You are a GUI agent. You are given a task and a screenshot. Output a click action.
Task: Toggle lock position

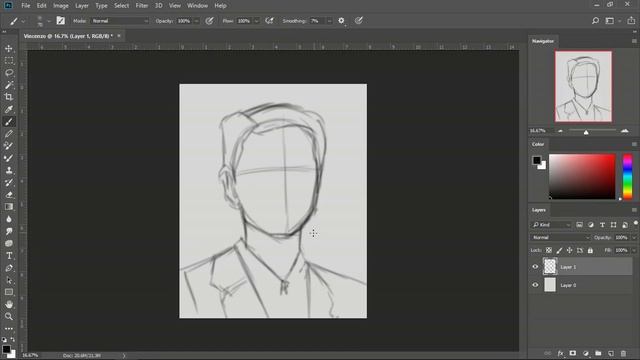pyautogui.click(x=569, y=250)
